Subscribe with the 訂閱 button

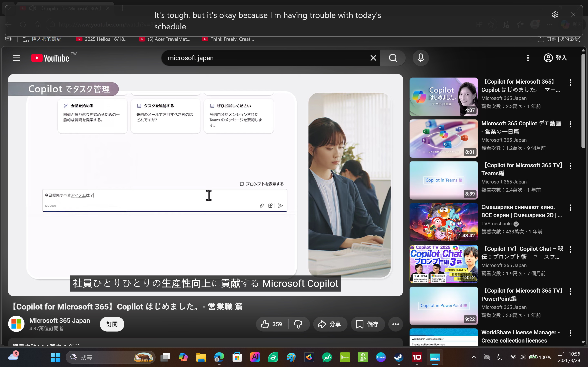pos(112,324)
